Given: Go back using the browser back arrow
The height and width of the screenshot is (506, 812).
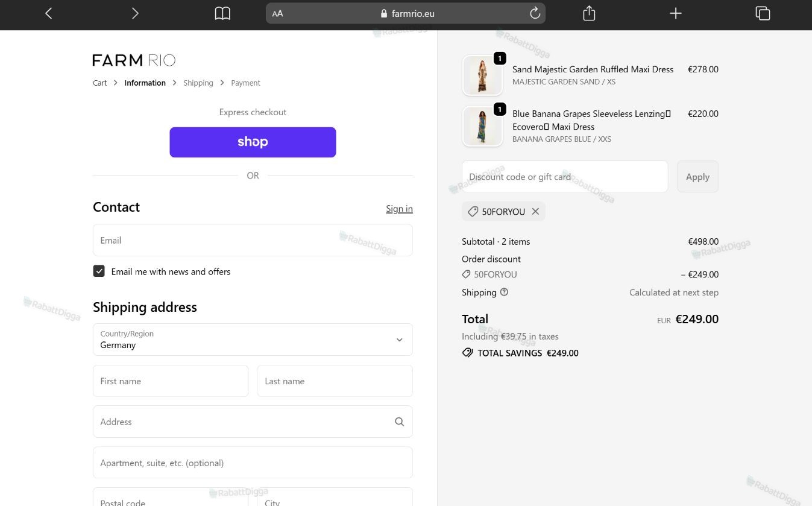Looking at the screenshot, I should [x=49, y=13].
